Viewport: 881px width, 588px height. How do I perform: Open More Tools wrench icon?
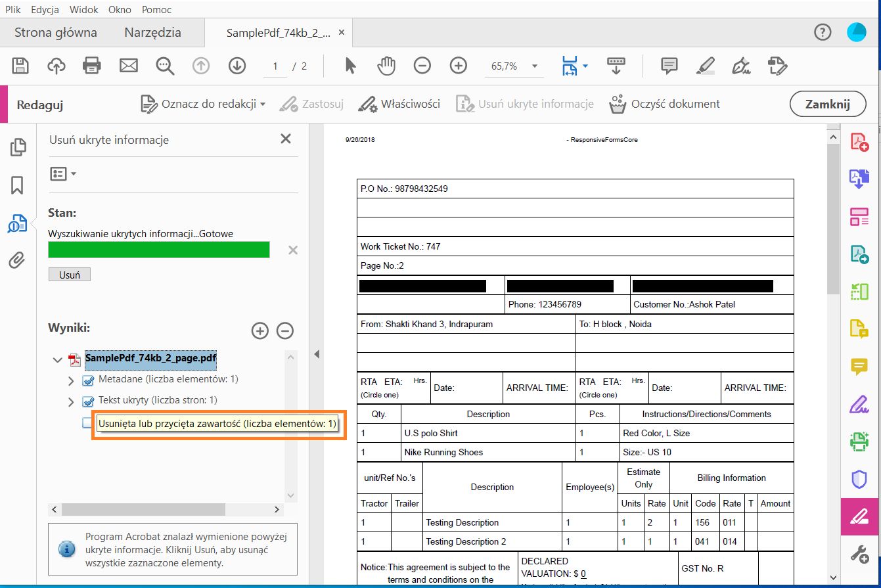click(859, 553)
